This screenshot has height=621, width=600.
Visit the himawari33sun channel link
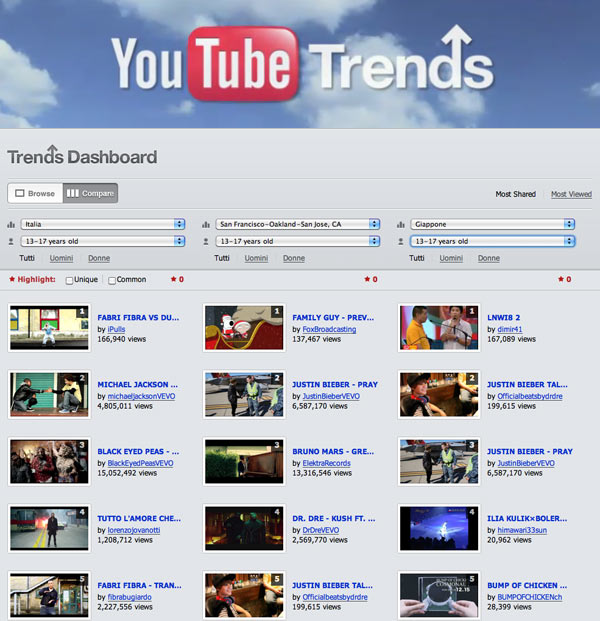tap(522, 530)
